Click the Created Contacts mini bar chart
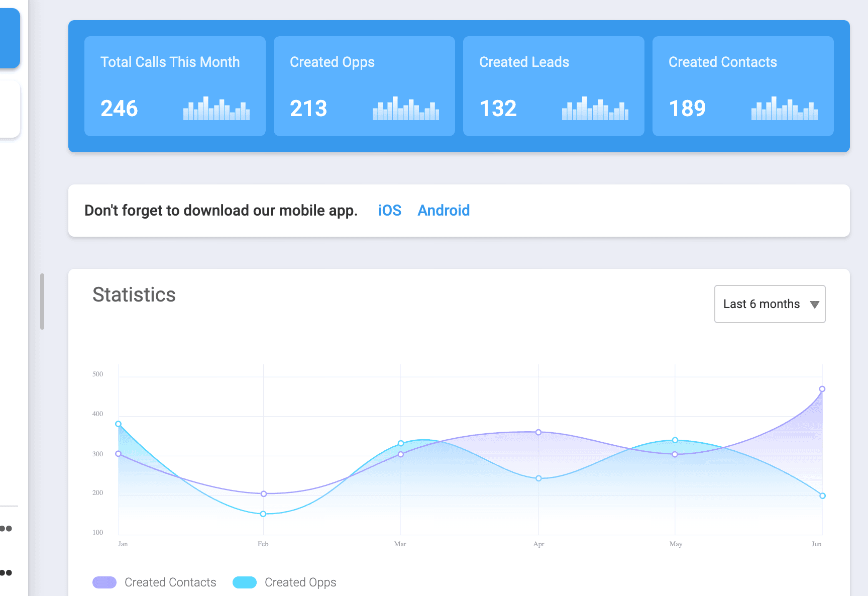 [785, 108]
